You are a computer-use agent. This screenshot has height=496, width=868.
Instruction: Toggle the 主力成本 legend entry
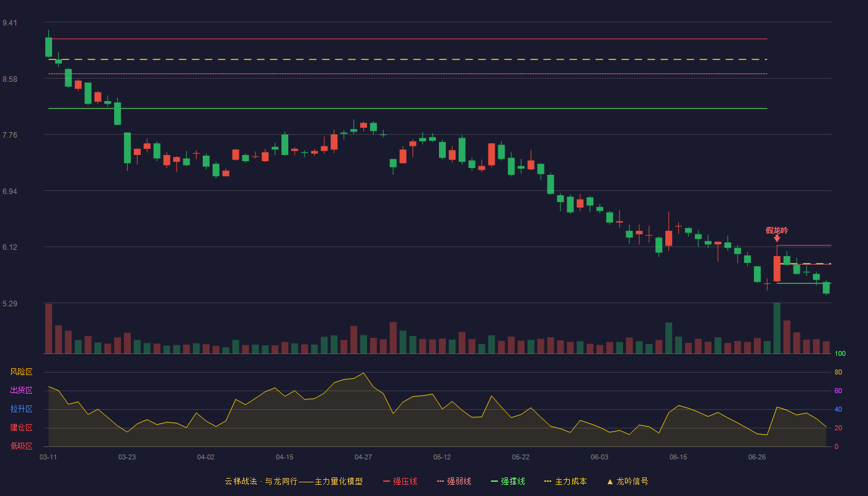click(565, 481)
